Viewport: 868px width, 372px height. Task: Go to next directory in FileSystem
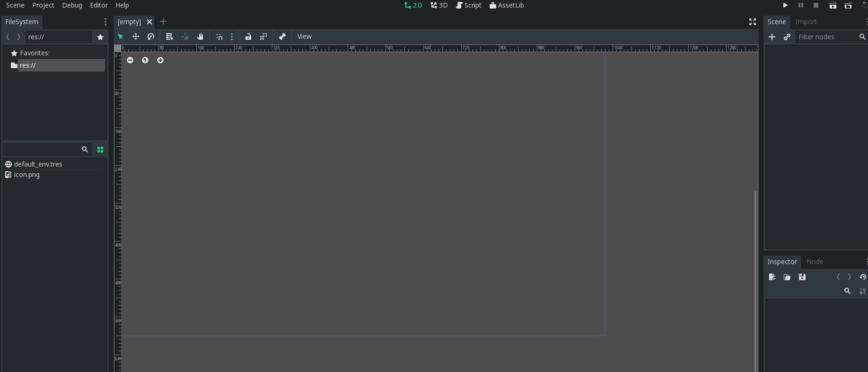click(x=19, y=37)
